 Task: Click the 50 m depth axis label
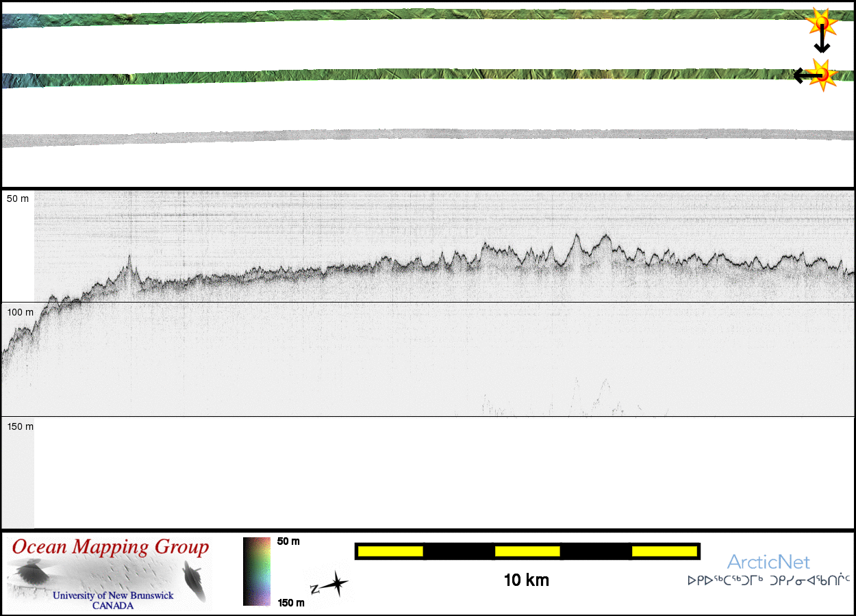(x=18, y=198)
